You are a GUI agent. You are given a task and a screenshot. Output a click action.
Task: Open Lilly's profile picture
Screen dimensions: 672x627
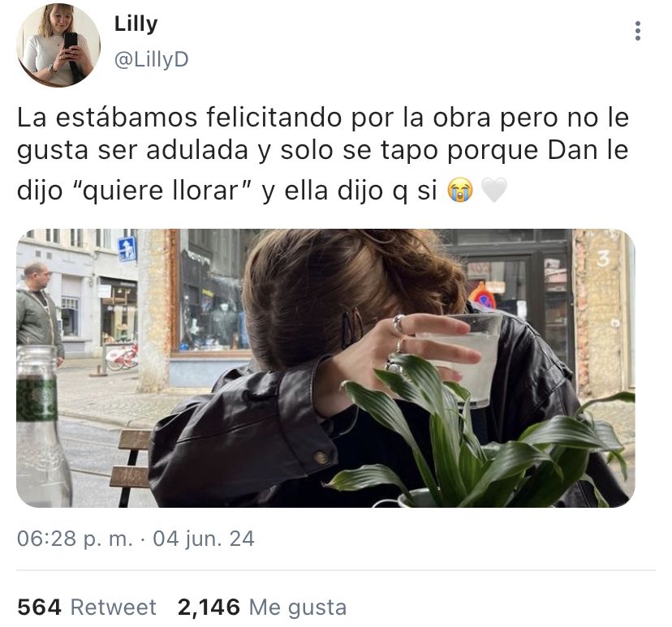[58, 45]
